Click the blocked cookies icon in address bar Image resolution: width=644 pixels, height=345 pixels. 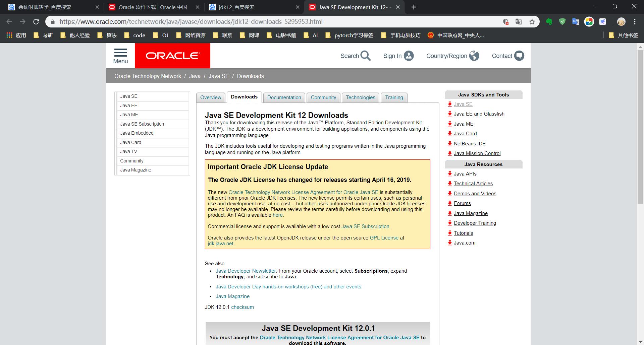506,22
